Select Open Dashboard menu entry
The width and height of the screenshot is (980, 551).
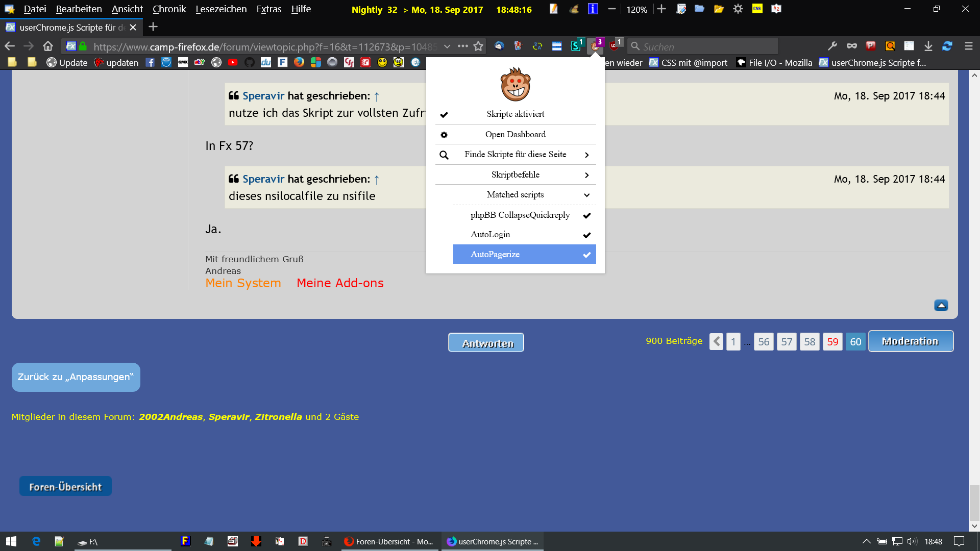click(516, 135)
